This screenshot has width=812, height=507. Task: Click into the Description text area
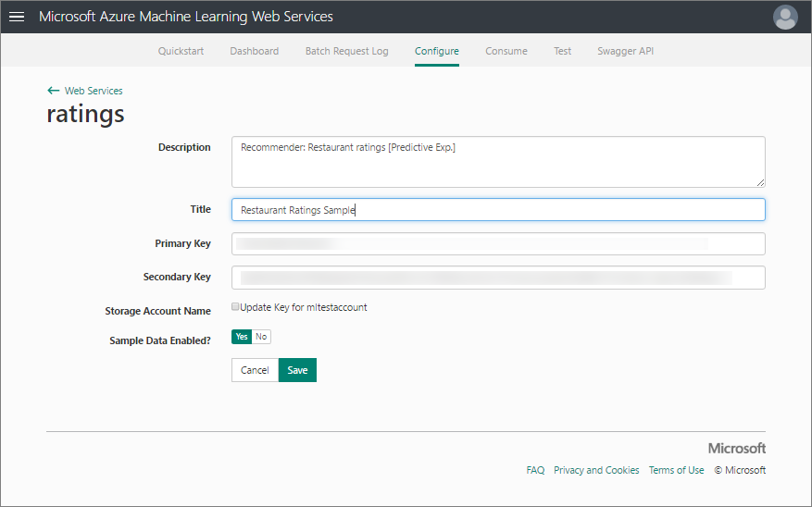point(498,162)
